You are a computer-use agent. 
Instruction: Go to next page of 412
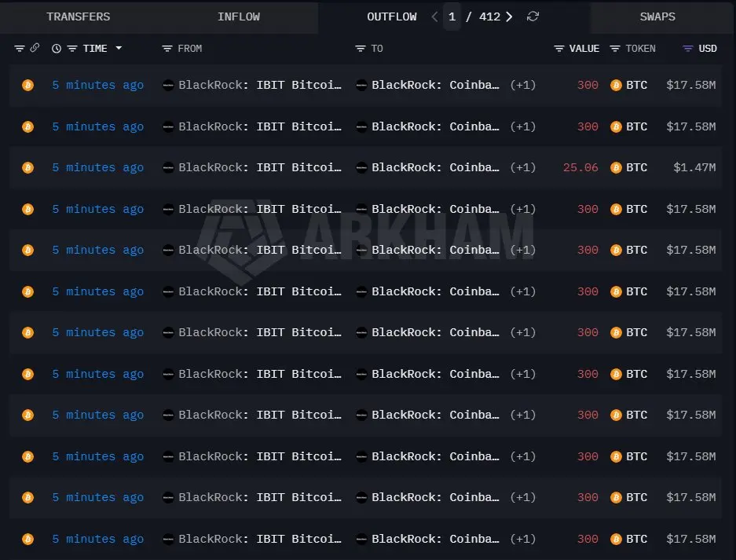coord(509,17)
